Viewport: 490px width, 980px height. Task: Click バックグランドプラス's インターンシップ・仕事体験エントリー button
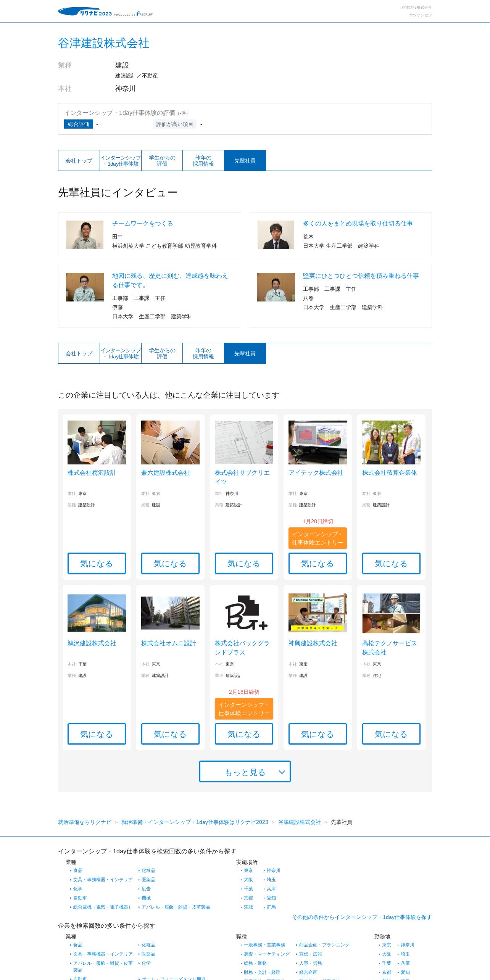click(x=244, y=709)
